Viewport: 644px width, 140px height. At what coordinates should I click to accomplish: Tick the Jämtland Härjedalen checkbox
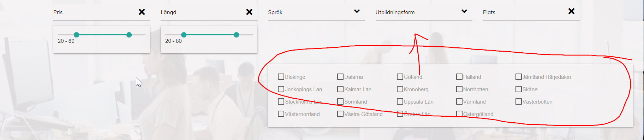pos(519,77)
